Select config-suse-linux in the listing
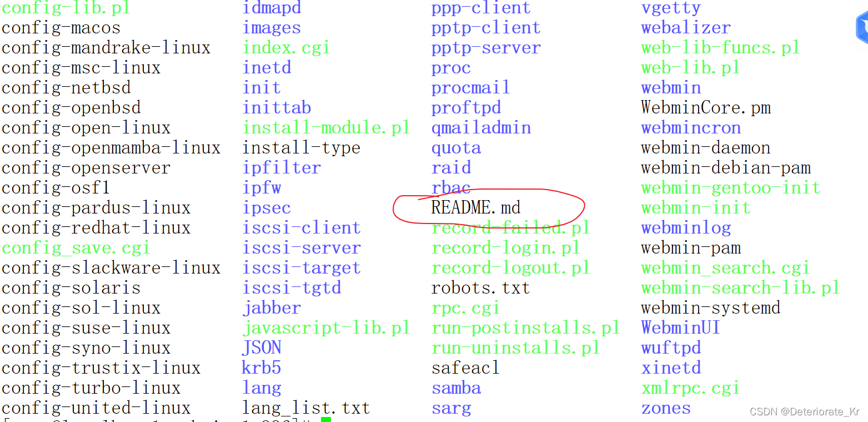Viewport: 868px width, 422px height. point(86,328)
